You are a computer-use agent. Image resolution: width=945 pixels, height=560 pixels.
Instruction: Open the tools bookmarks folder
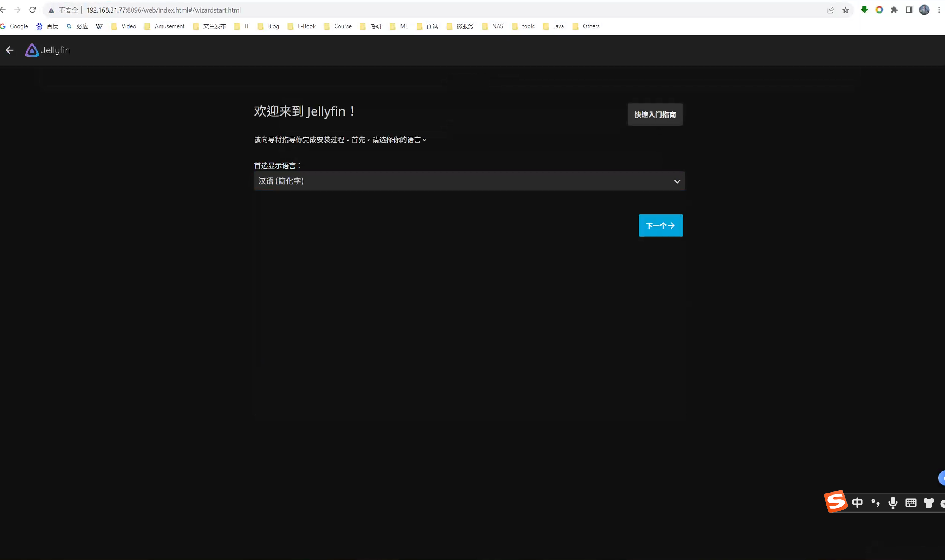pos(523,26)
